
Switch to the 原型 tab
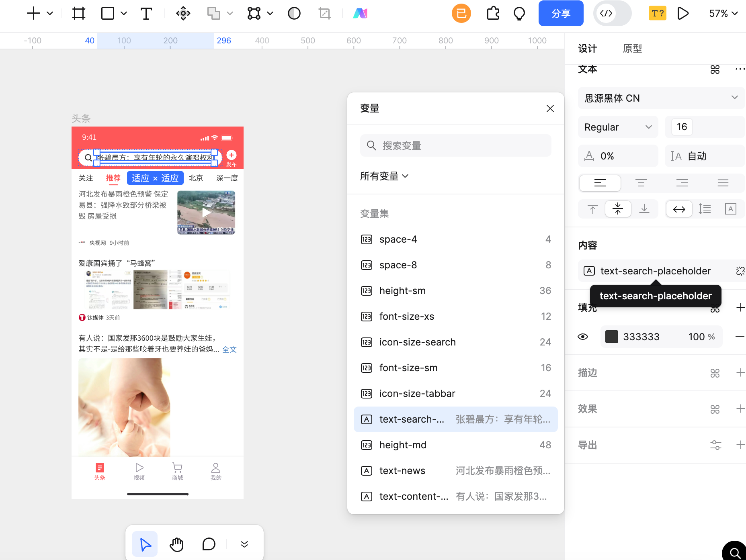(x=633, y=49)
